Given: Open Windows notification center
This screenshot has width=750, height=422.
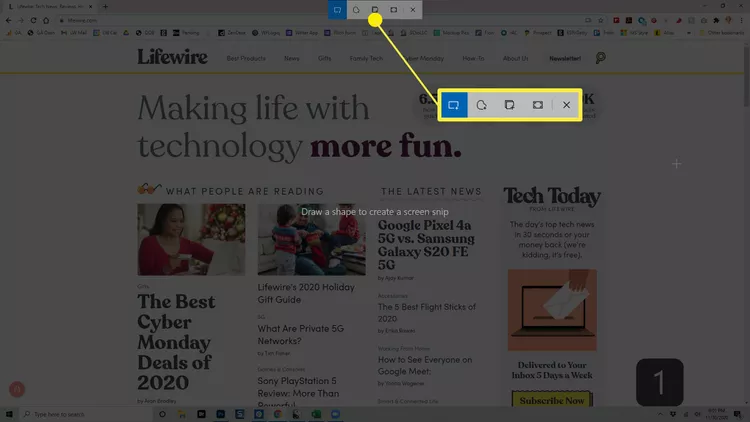Looking at the screenshot, I should [738, 414].
